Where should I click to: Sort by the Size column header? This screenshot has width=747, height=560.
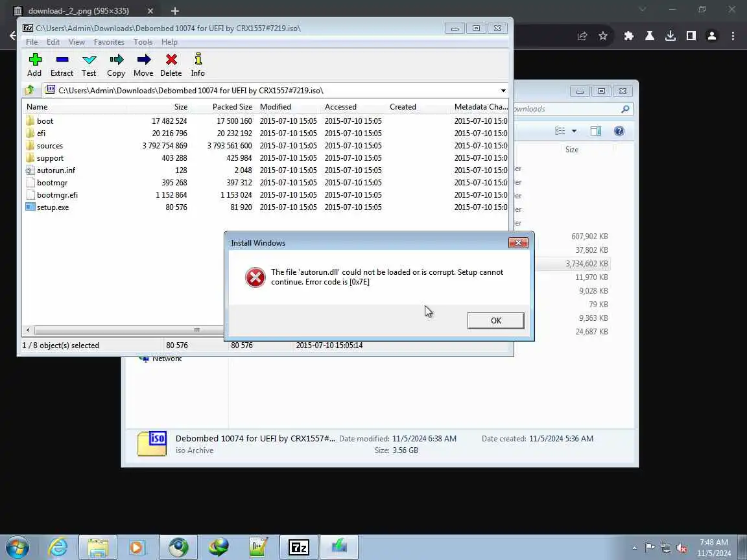click(158, 107)
